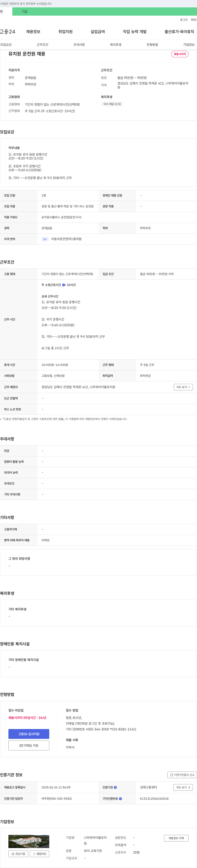The image size is (197, 868).
Task: Click the 로그인 link
Action: click(184, 20)
